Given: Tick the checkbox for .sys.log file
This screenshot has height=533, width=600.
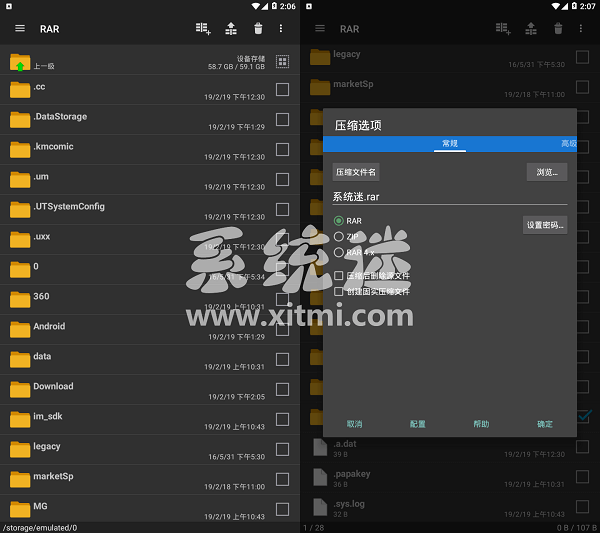Looking at the screenshot, I should 582,506.
